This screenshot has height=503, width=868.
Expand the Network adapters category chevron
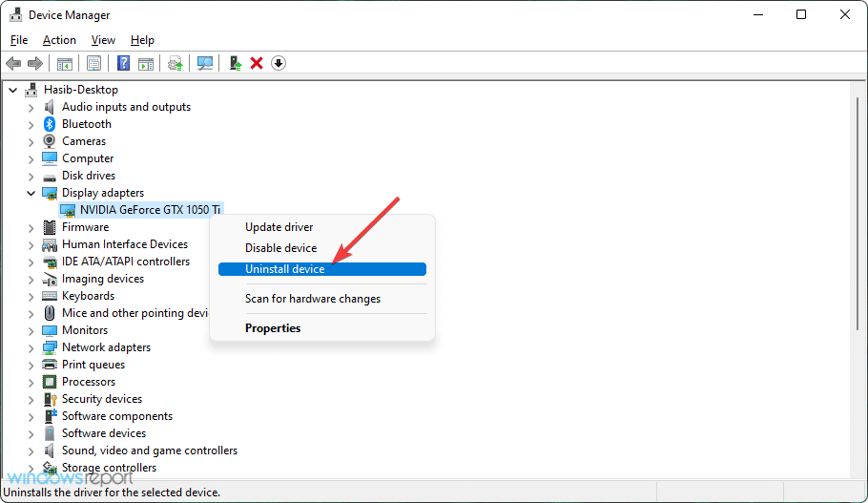pyautogui.click(x=31, y=347)
